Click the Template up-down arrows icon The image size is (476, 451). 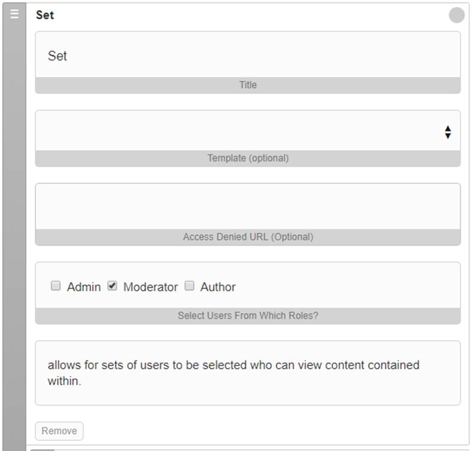[x=448, y=132]
